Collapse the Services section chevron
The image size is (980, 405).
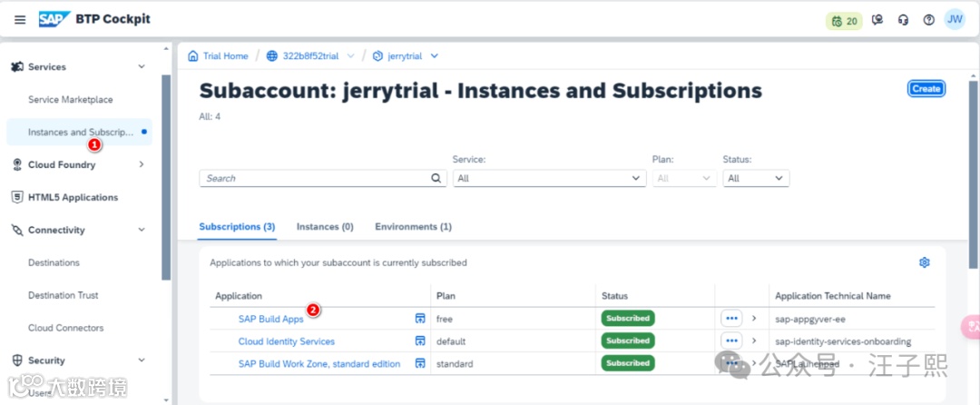tap(142, 67)
